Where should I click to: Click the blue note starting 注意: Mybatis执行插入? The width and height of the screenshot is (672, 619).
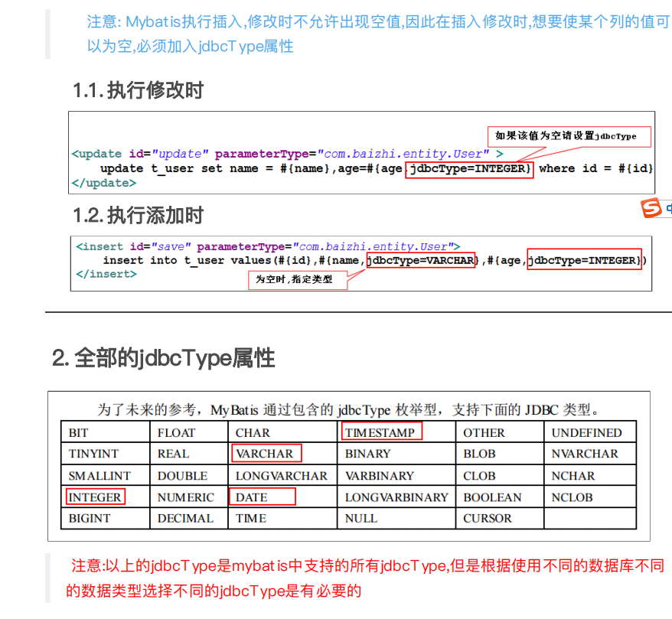pyautogui.click(x=378, y=34)
